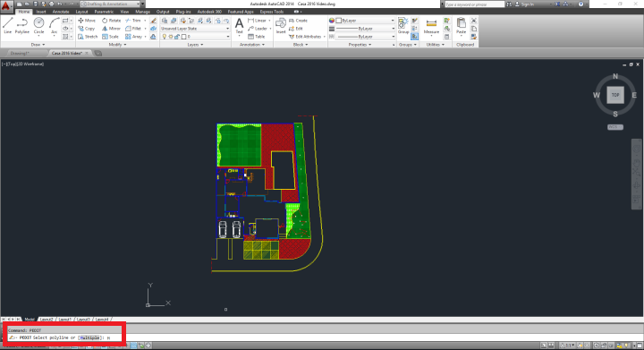
Task: Click the Create block icon
Action: (x=298, y=20)
